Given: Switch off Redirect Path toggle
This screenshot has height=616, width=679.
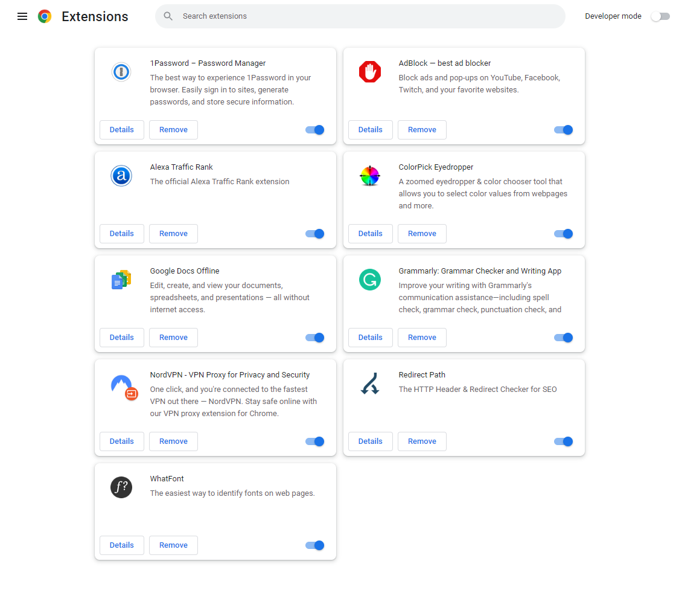Looking at the screenshot, I should (563, 441).
